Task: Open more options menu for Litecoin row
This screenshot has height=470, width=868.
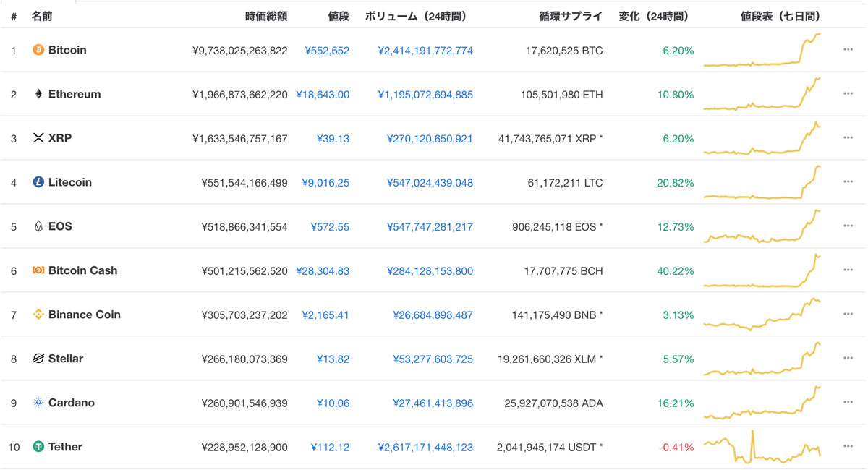Action: pyautogui.click(x=848, y=182)
